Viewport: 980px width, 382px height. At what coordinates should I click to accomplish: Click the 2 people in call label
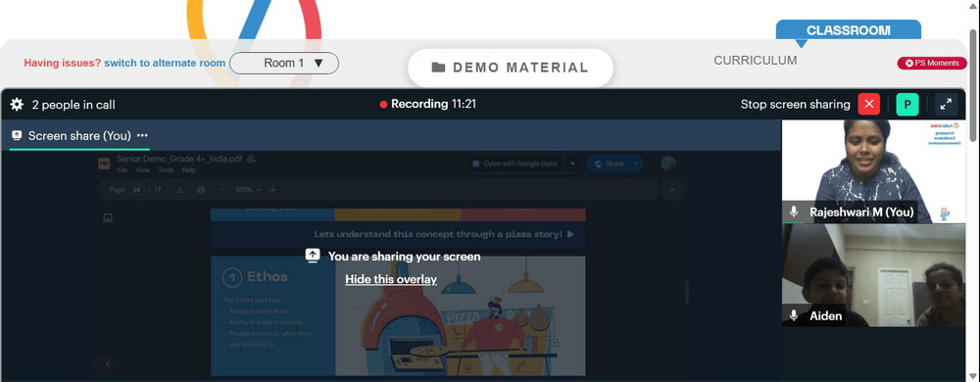[73, 105]
